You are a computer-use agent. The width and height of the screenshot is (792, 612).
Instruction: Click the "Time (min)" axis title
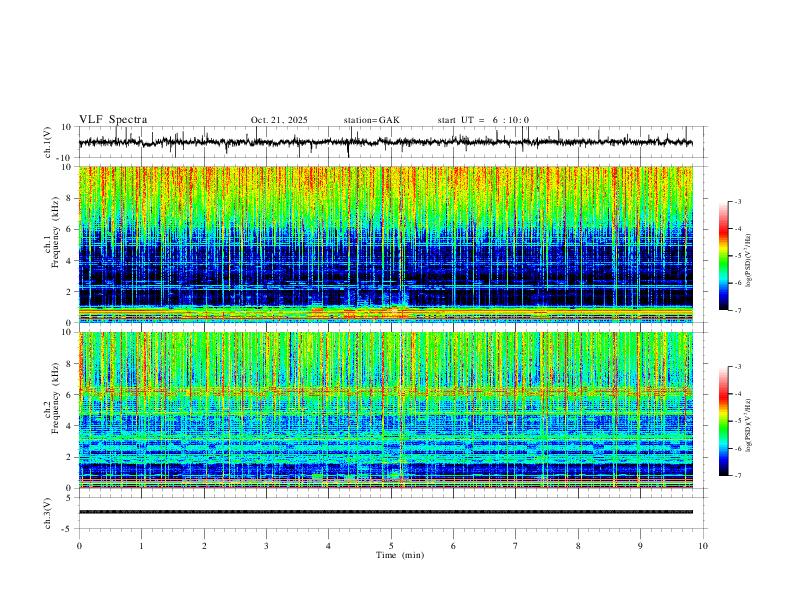point(400,555)
